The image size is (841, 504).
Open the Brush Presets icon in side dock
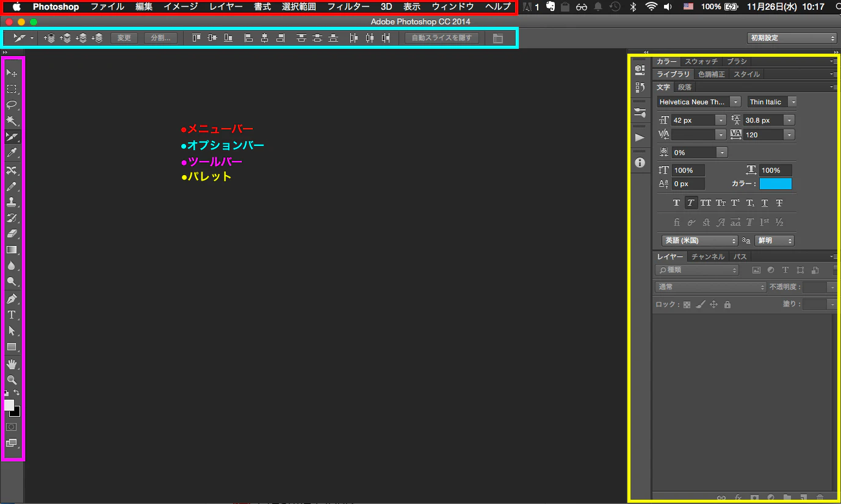pos(640,112)
